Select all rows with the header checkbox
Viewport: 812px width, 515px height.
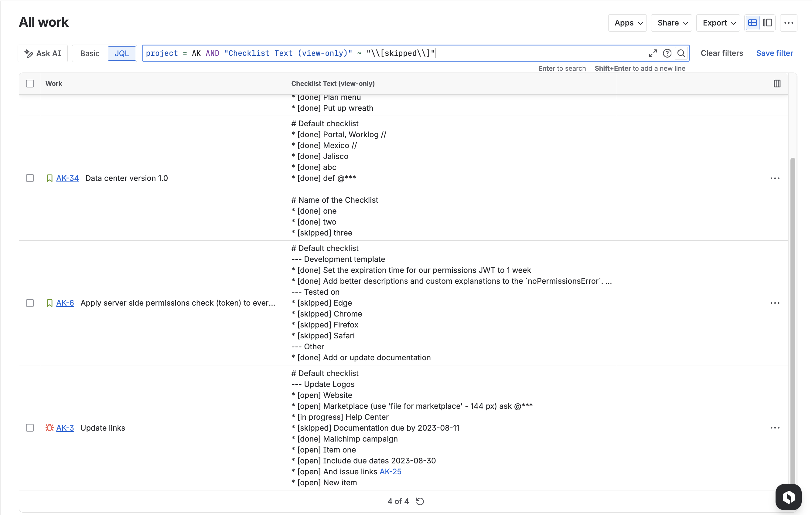[30, 83]
